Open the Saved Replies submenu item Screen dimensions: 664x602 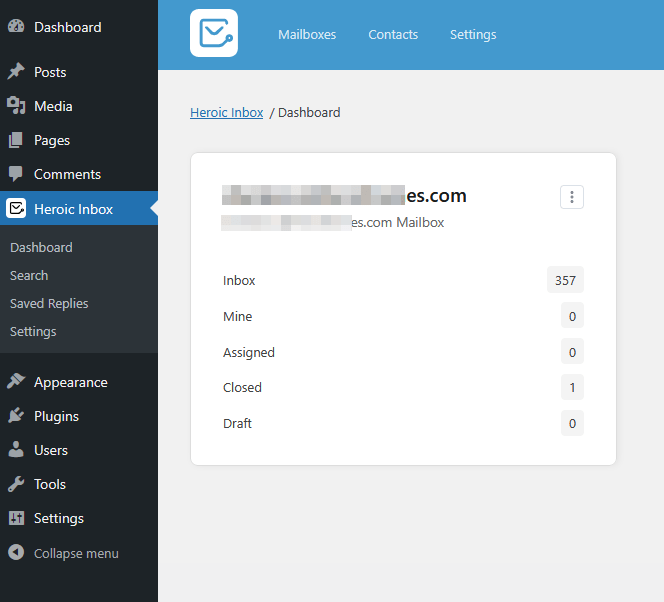click(49, 304)
